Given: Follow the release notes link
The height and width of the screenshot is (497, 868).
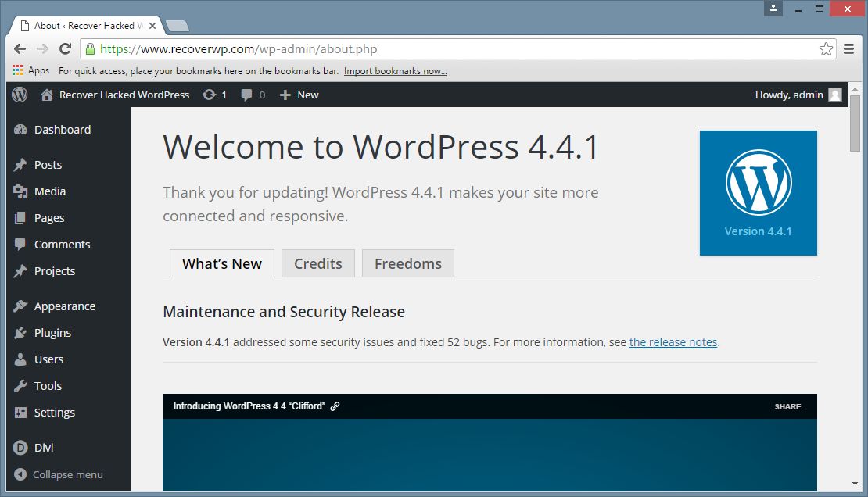Looking at the screenshot, I should point(673,342).
